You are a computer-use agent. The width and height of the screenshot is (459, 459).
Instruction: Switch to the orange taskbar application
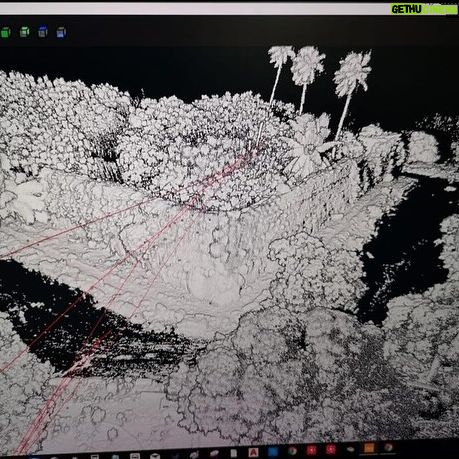coord(369,448)
